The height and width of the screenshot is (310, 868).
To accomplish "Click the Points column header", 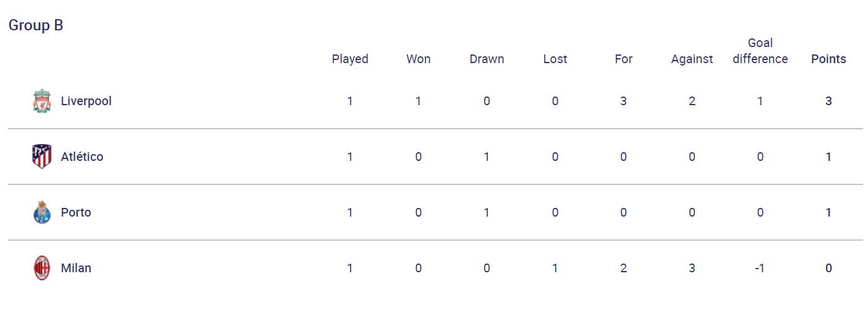I will [828, 59].
